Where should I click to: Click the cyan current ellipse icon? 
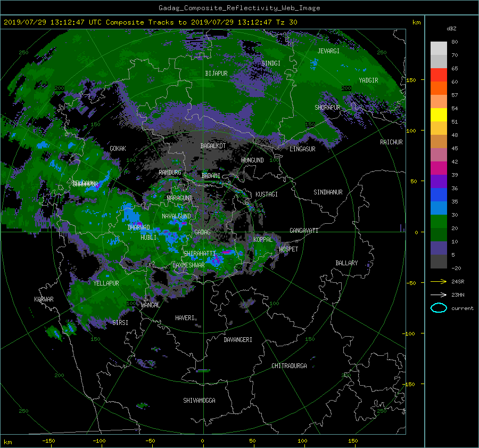pyautogui.click(x=439, y=308)
